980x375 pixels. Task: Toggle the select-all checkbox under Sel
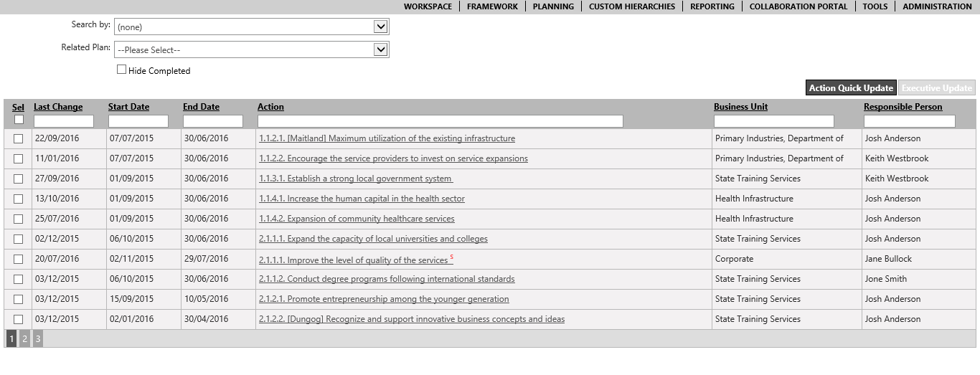tap(19, 120)
